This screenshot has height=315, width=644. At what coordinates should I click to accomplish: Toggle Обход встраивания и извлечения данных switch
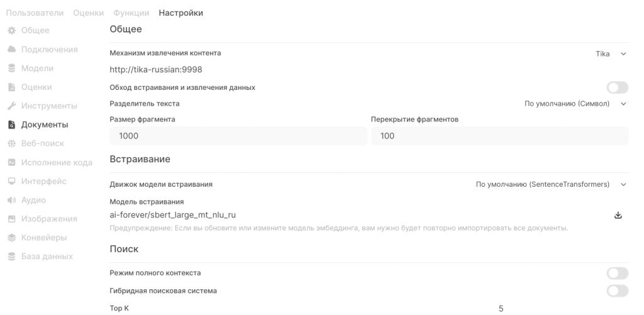pos(618,87)
